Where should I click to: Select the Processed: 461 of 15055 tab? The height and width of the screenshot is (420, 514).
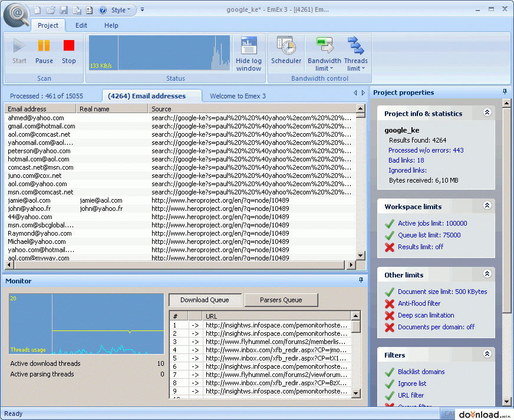pos(47,96)
